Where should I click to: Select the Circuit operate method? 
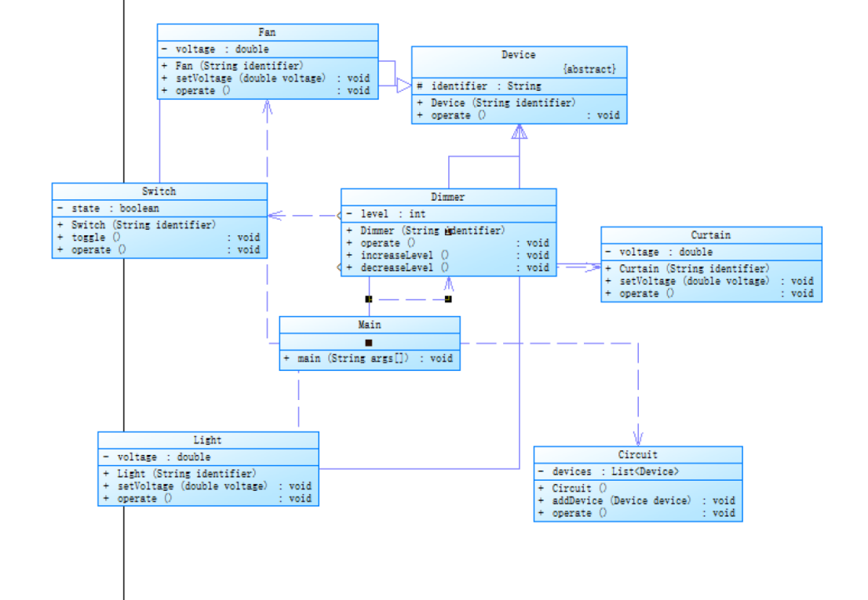[x=638, y=513]
